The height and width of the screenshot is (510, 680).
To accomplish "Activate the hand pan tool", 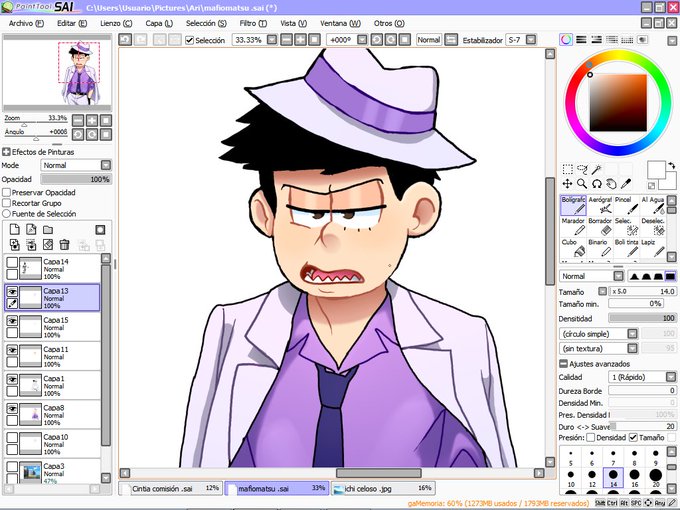I will click(x=611, y=184).
